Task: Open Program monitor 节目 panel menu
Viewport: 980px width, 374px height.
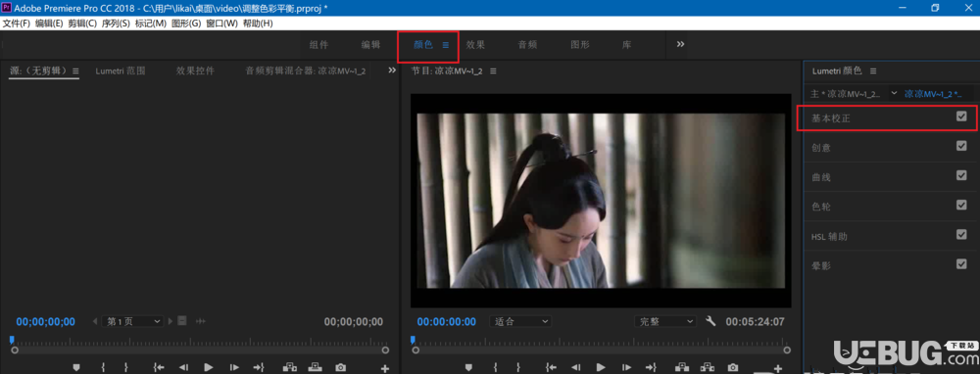Action: pyautogui.click(x=493, y=71)
